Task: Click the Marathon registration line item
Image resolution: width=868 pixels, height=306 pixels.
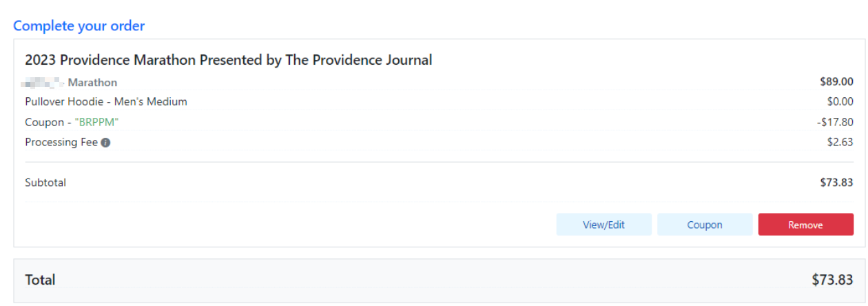Action: pos(92,83)
